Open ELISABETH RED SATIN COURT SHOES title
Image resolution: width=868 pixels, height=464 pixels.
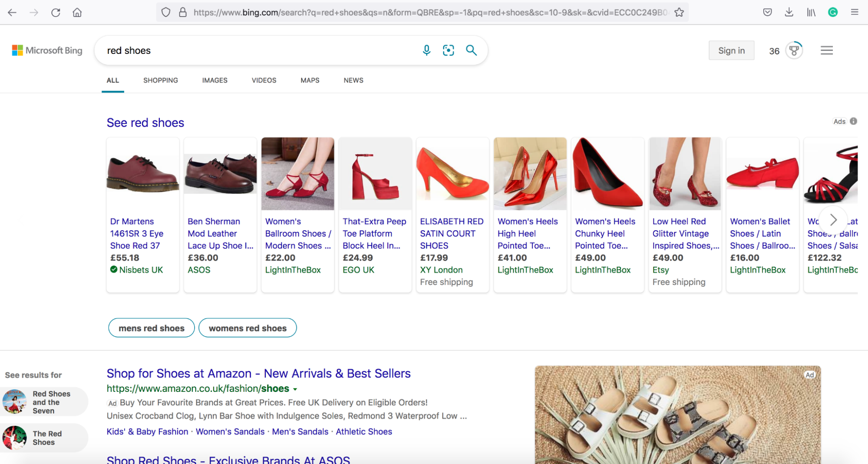452,234
